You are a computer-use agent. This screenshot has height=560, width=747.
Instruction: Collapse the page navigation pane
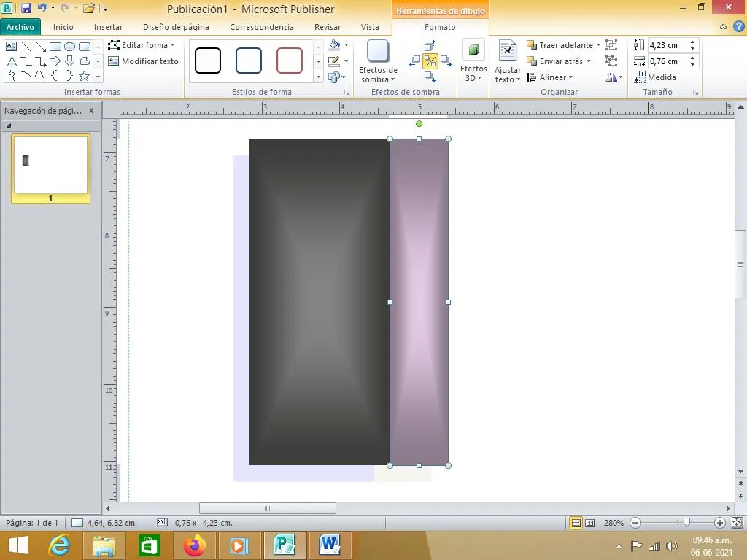[92, 111]
